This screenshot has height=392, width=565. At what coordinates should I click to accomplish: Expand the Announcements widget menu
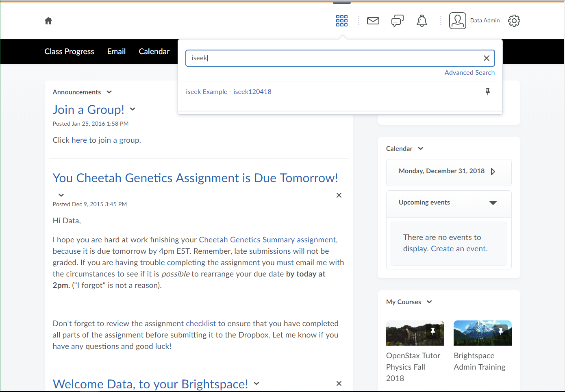point(109,92)
